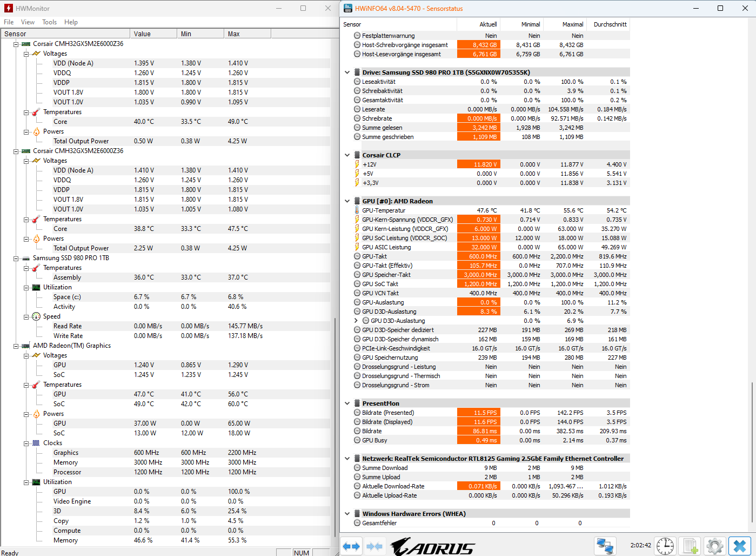756x556 pixels.
Task: Expand the nested GPU D3D-Auslastung sub-row
Action: point(356,321)
